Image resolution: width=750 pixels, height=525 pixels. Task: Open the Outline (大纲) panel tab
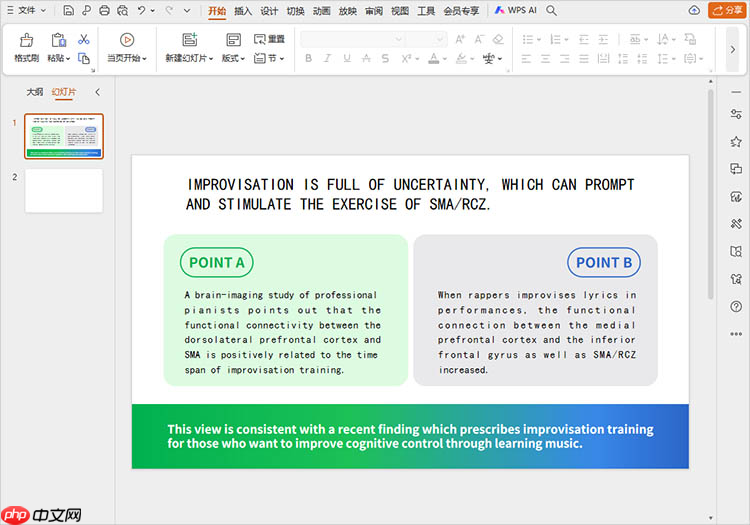pos(35,92)
